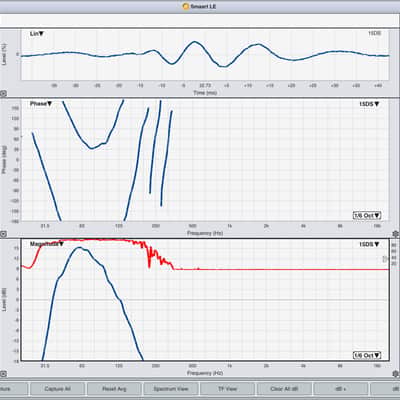
Task: Open the Lin dropdown in the time-domain plot
Action: pos(37,34)
